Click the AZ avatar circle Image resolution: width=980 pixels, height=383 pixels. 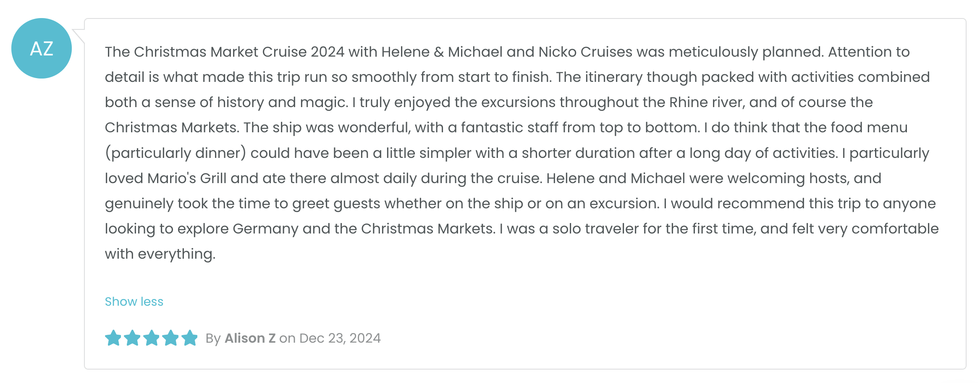[x=42, y=48]
